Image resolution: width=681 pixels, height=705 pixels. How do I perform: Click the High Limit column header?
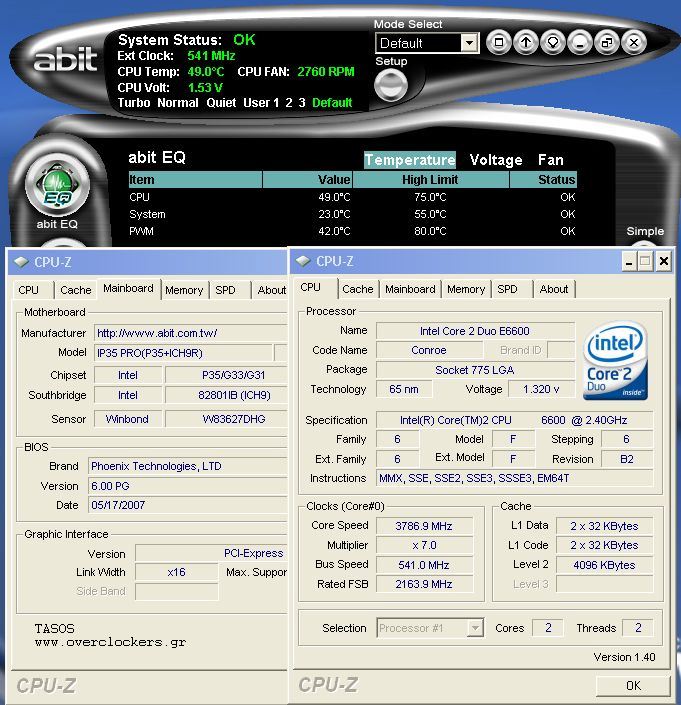[431, 179]
